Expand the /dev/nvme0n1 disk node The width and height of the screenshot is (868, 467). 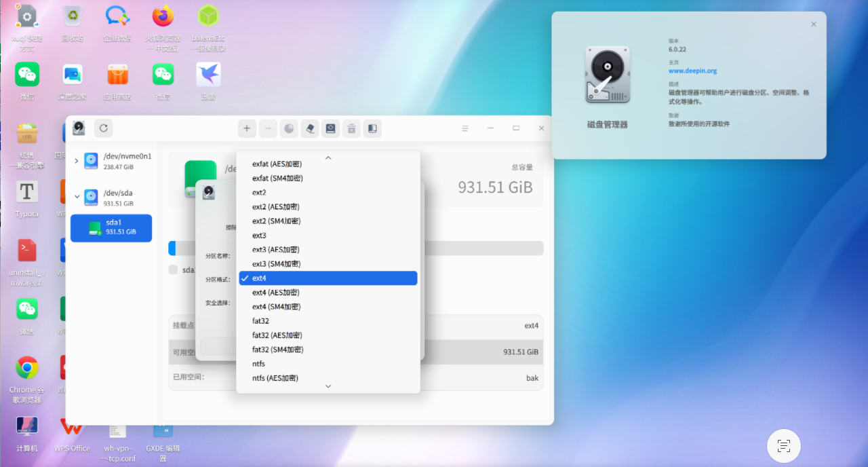(x=76, y=161)
